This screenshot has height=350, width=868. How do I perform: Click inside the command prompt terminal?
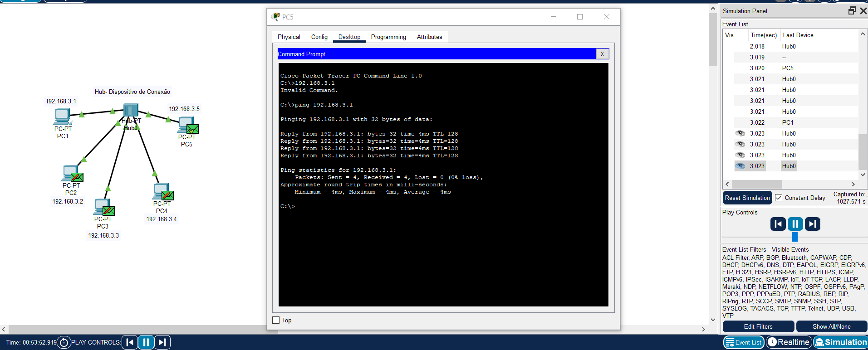(443, 185)
